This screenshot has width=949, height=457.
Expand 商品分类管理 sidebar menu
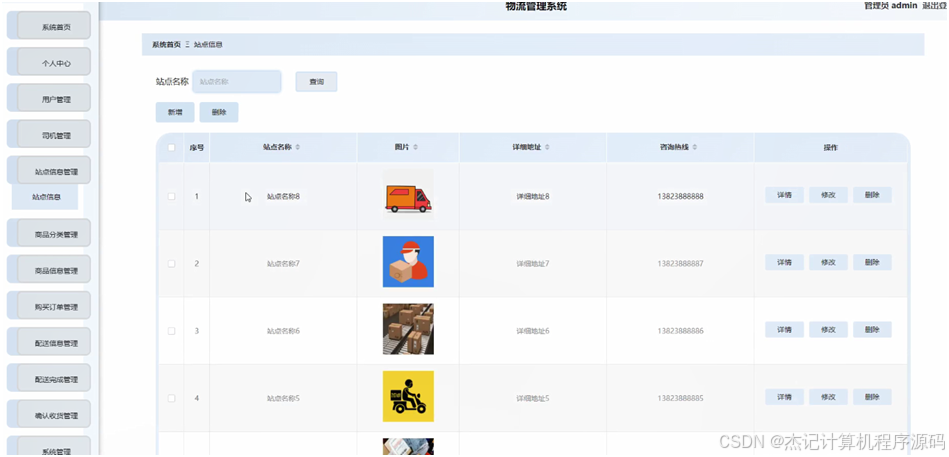pyautogui.click(x=49, y=234)
